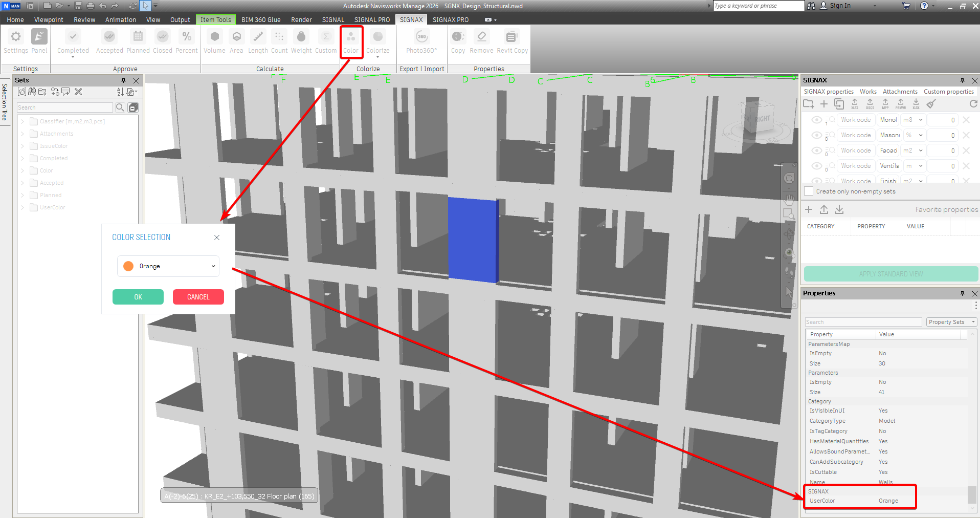
Task: Toggle visibility eye for Mason work row
Action: [x=816, y=135]
